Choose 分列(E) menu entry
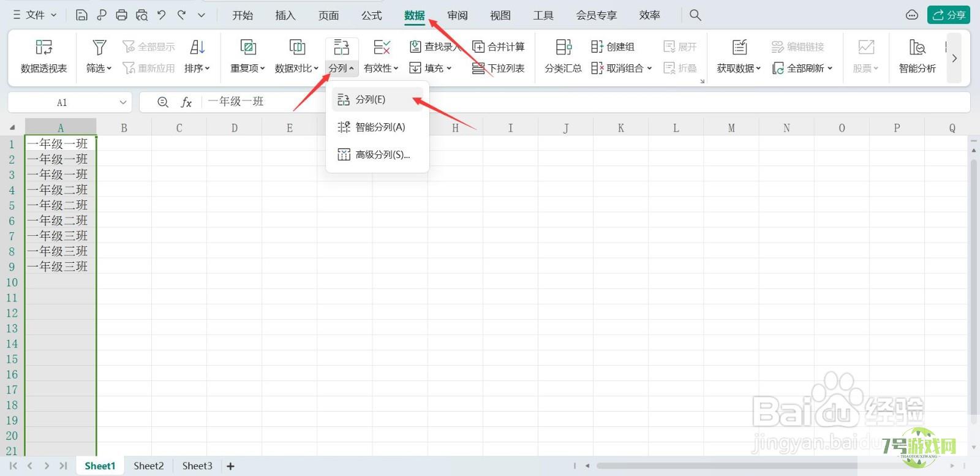This screenshot has width=980, height=476. pos(377,99)
